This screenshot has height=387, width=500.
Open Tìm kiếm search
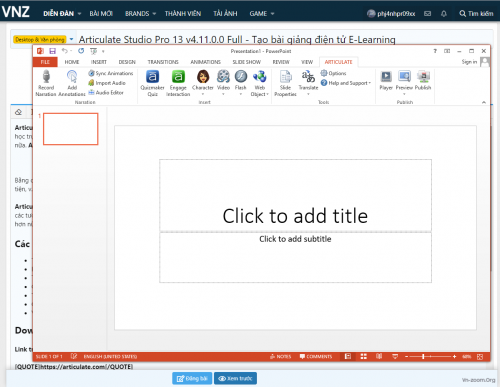tap(476, 14)
